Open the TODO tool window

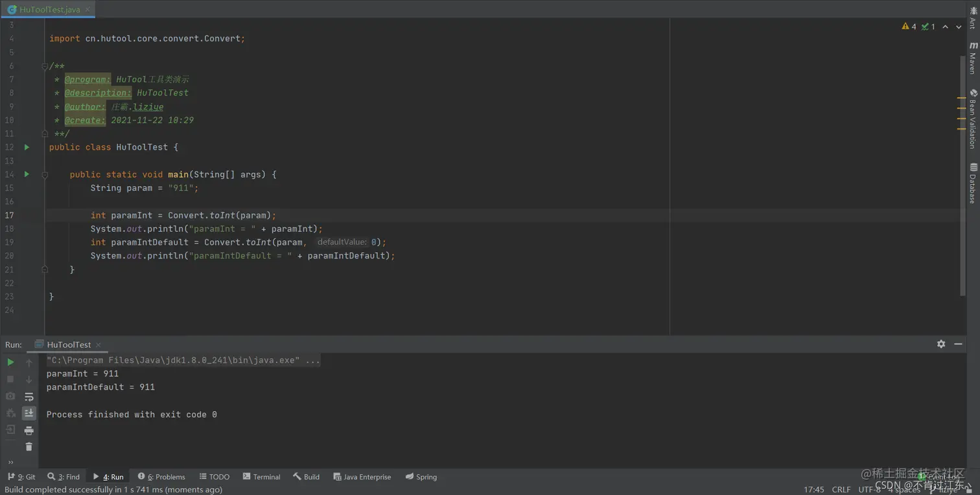click(x=215, y=477)
